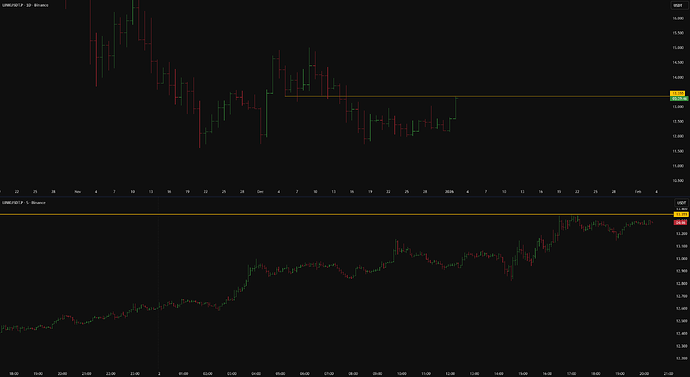This screenshot has width=690, height=377.
Task: Click the 18:00 label on the lower time axis
Action: (14, 373)
